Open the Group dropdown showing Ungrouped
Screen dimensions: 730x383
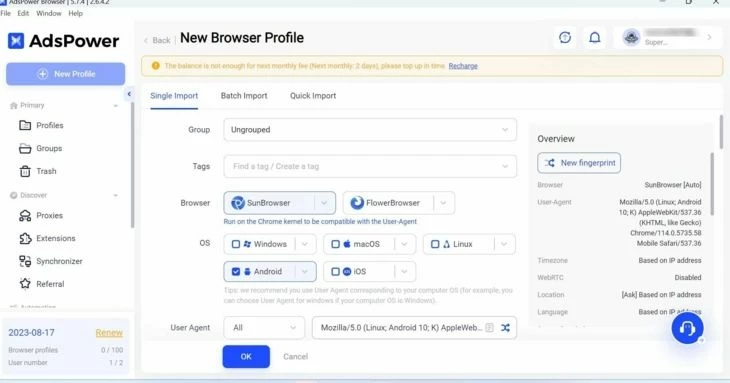click(x=370, y=130)
